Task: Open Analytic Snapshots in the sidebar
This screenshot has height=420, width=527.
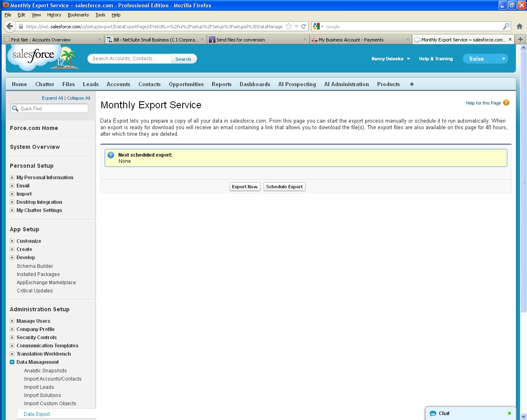Action: (45, 371)
